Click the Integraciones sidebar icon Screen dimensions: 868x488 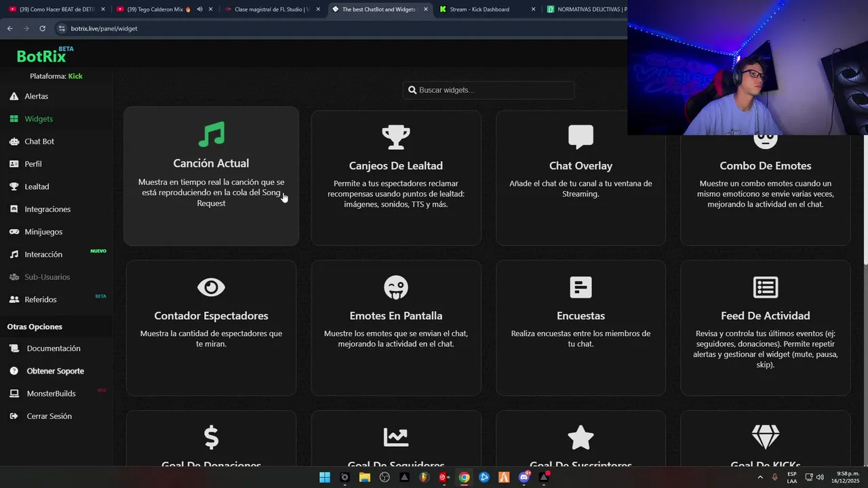[x=14, y=209]
